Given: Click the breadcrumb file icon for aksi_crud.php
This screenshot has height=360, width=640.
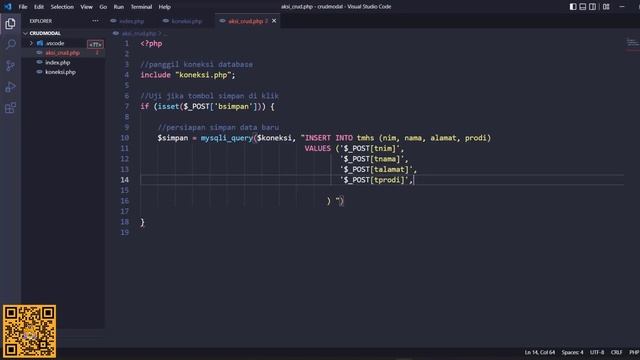Looking at the screenshot, I should tap(116, 33).
